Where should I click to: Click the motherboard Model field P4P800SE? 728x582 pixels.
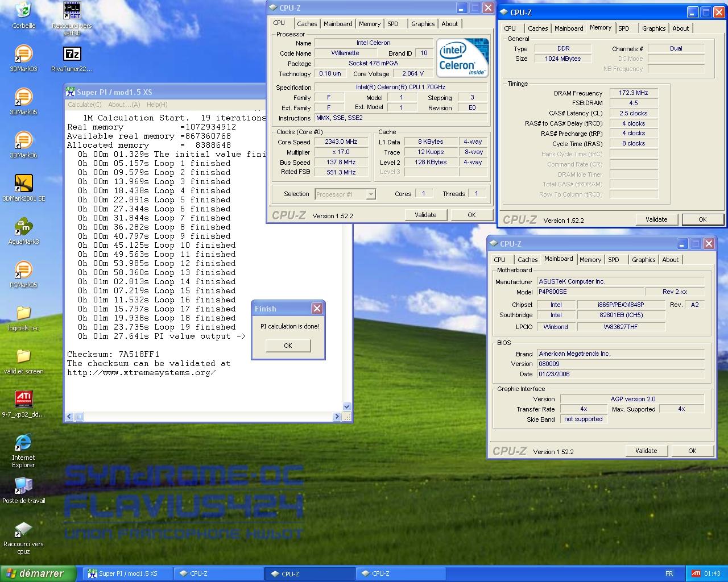click(590, 292)
